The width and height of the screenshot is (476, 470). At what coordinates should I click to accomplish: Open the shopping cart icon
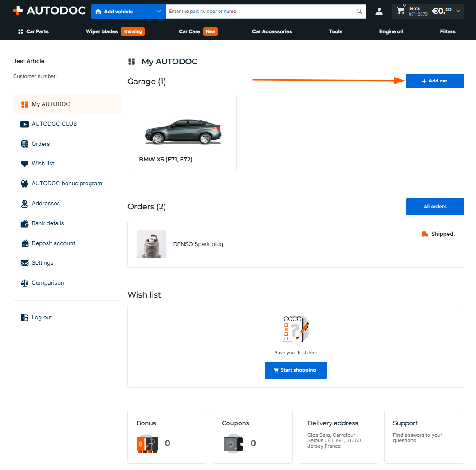pyautogui.click(x=401, y=11)
